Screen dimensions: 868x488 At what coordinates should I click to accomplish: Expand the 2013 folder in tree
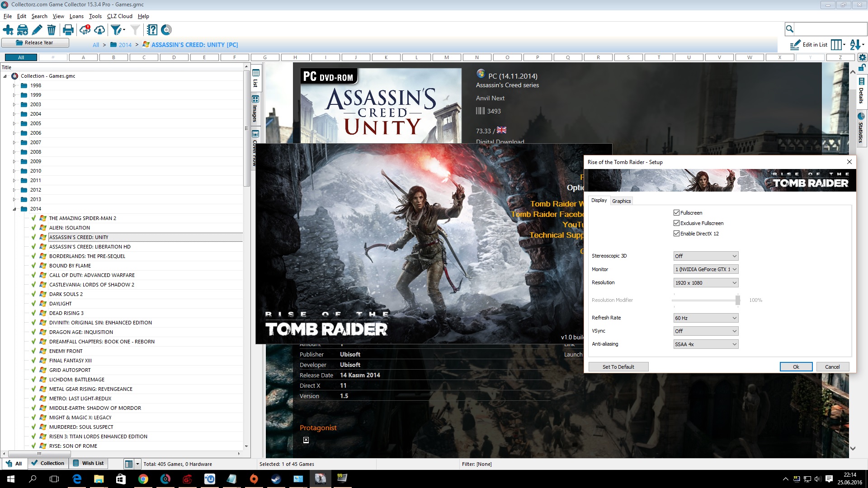pos(14,199)
